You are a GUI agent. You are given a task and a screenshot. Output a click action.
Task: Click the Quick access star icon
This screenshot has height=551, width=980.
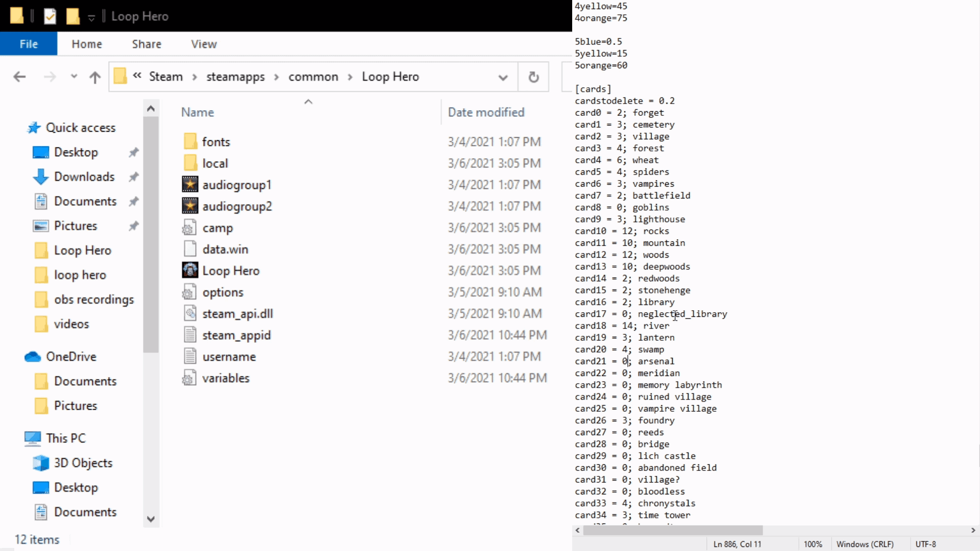[34, 128]
